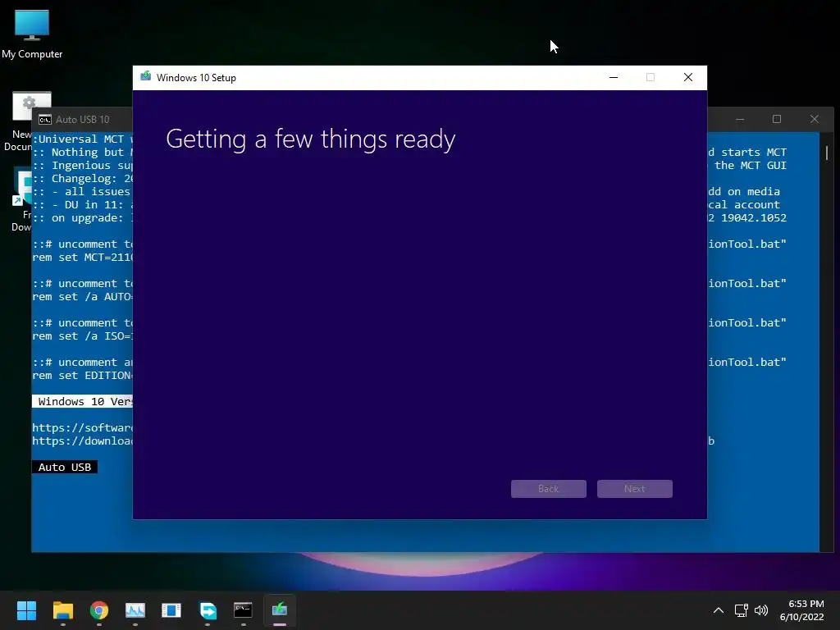Close the Windows 10 Setup window
840x630 pixels.
click(688, 78)
